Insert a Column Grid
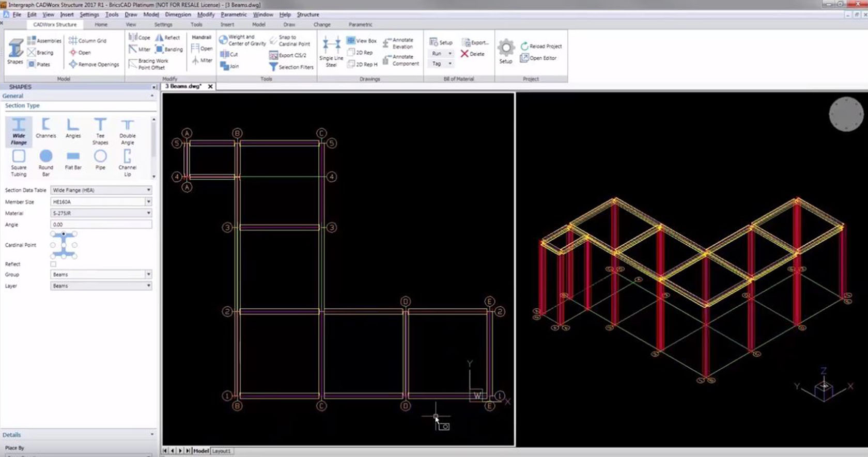868x457 pixels. pyautogui.click(x=87, y=40)
